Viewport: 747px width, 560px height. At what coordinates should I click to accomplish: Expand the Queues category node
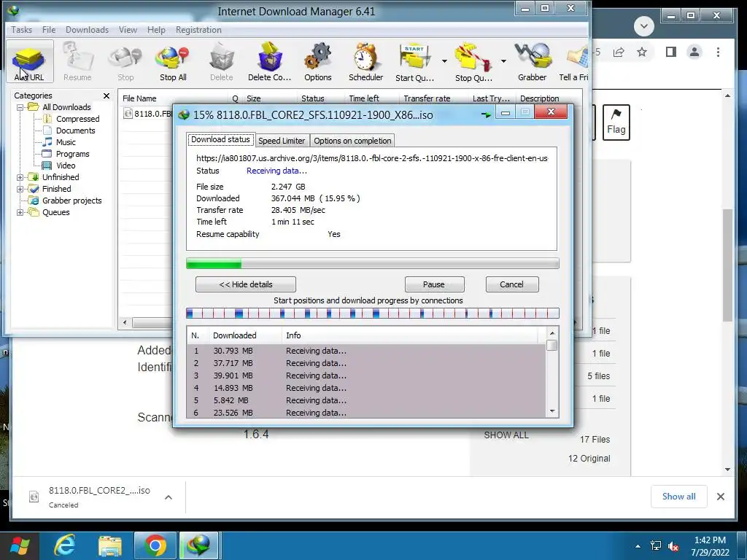(20, 212)
